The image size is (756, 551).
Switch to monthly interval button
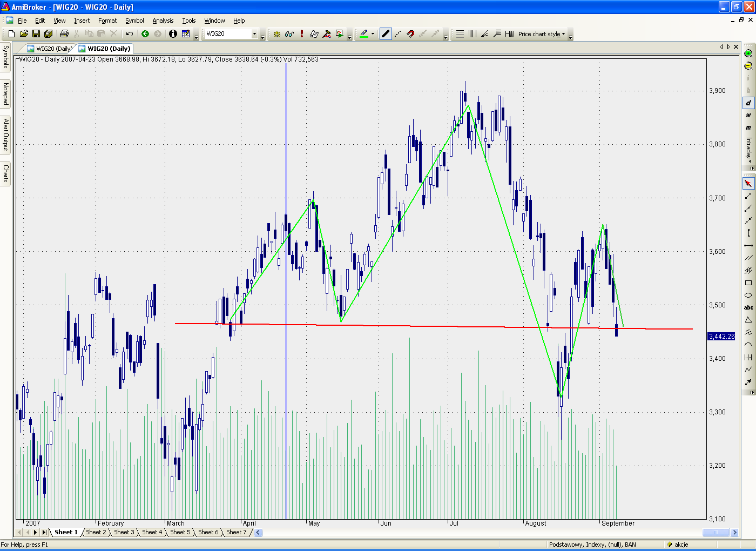coord(748,127)
